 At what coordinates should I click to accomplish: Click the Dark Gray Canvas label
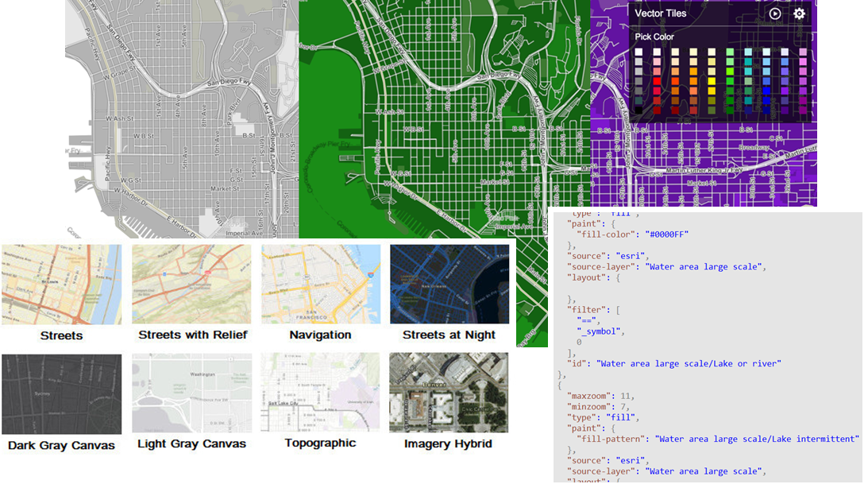[x=61, y=445]
